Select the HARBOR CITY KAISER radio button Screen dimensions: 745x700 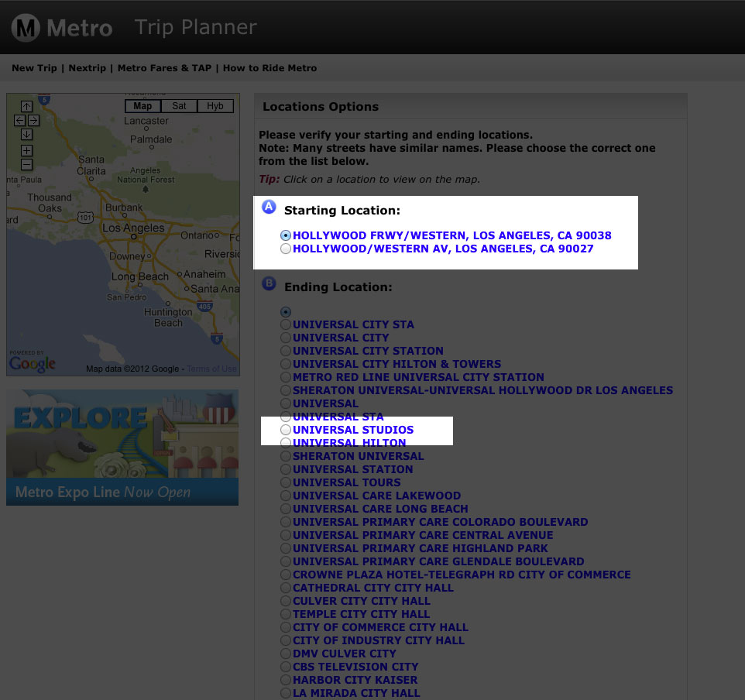pos(286,680)
